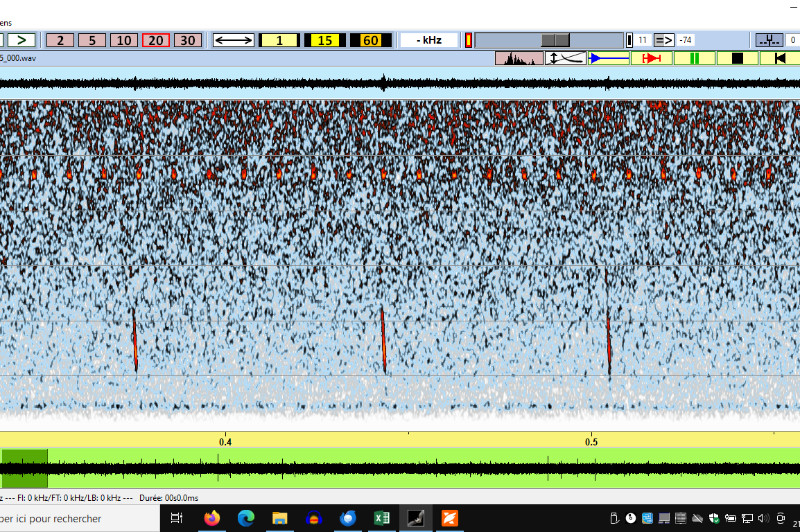Click the red play-selection arrow icon
The height and width of the screenshot is (532, 800).
652,58
